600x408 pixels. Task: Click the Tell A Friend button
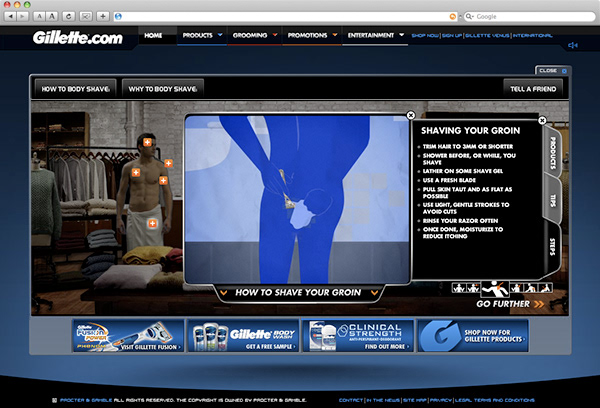point(533,89)
